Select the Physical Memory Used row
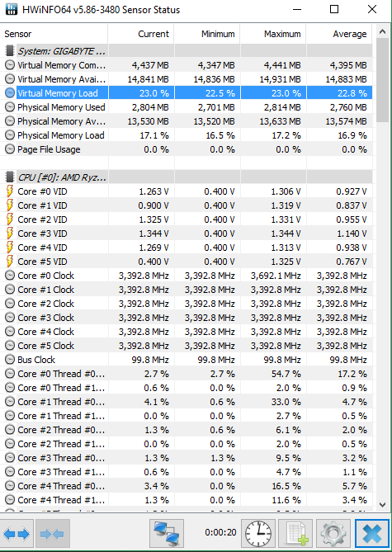 [186, 107]
